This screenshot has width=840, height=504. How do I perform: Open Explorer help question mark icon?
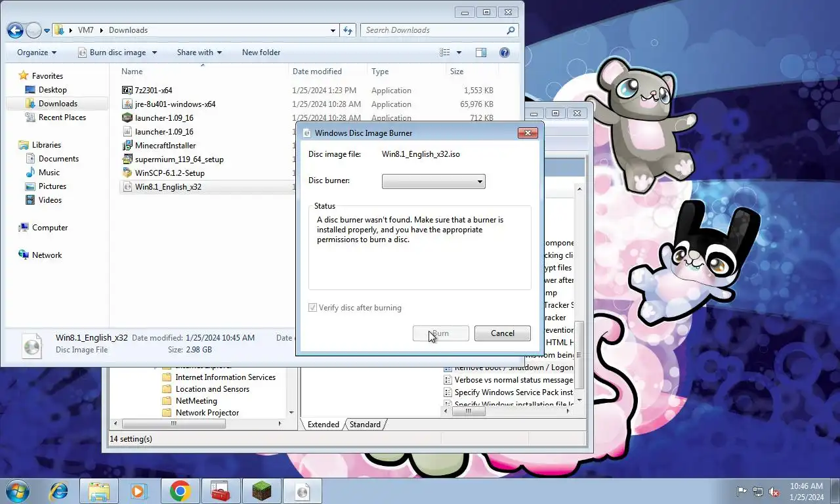505,52
